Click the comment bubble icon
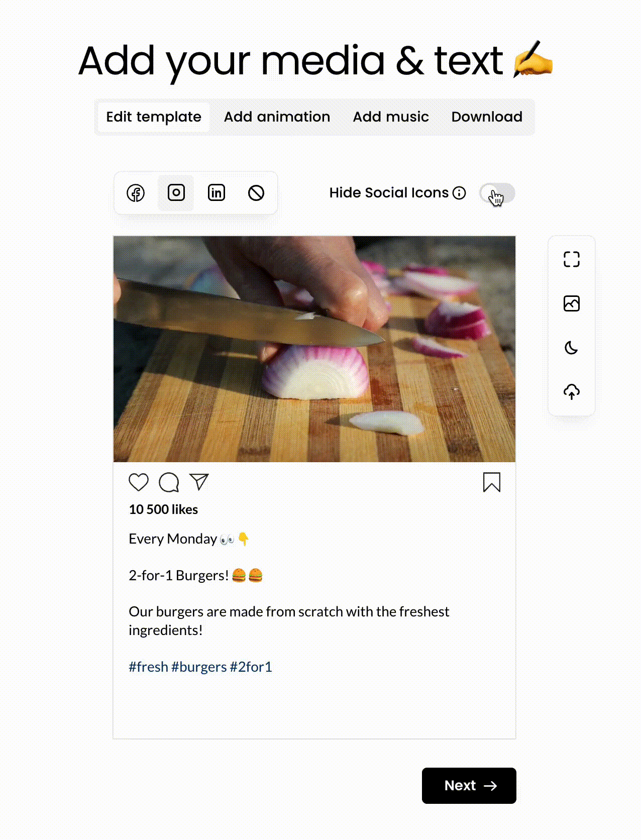641x840 pixels. pos(169,482)
